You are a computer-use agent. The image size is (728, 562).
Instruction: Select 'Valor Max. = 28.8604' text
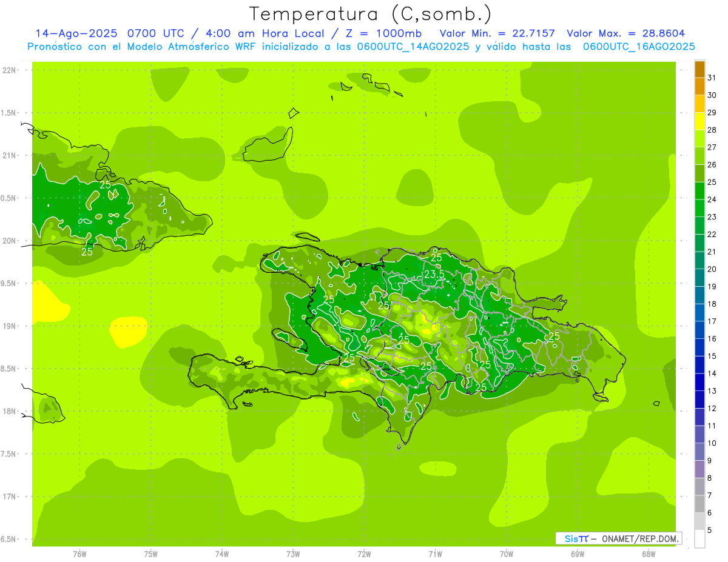[626, 33]
